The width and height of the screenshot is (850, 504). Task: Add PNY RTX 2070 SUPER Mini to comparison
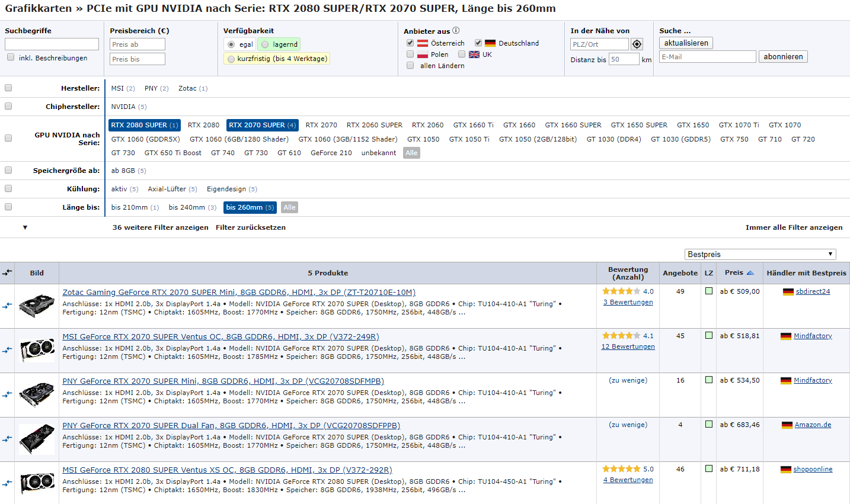(x=7, y=394)
